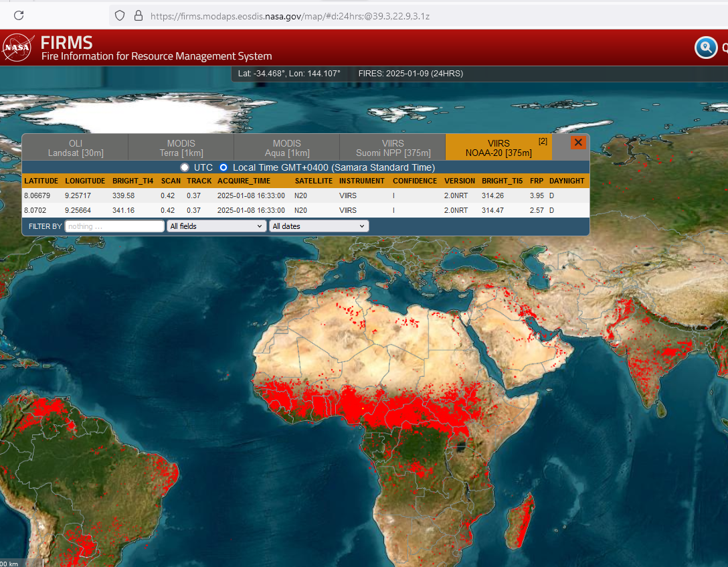This screenshot has width=728, height=567.
Task: Sort by the LATITUDE column header
Action: [x=41, y=181]
